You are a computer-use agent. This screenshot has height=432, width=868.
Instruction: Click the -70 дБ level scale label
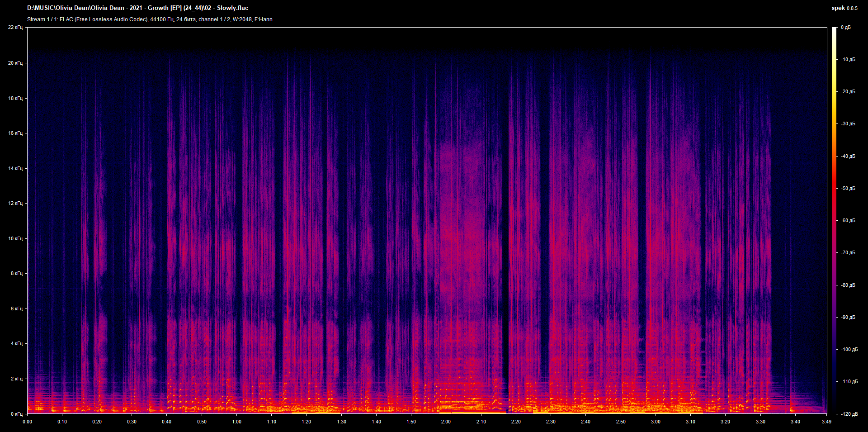(848, 252)
